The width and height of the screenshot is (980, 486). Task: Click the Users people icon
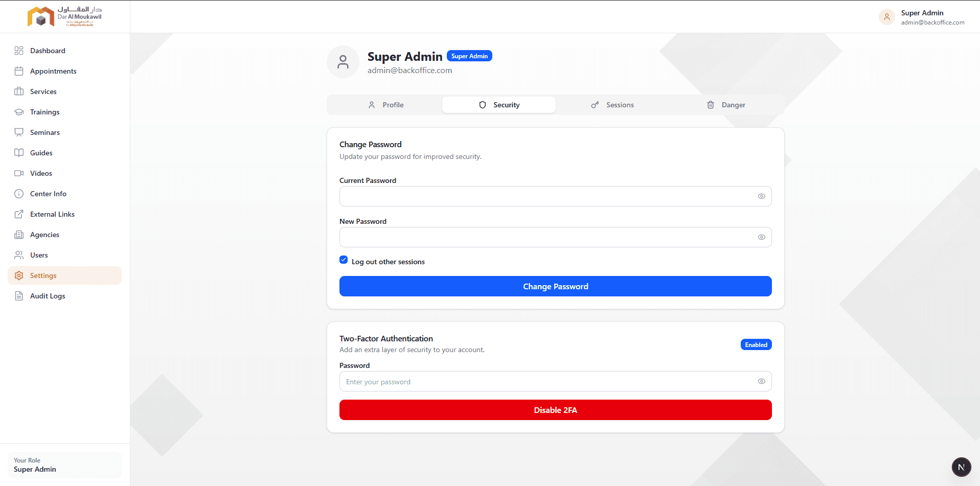pos(19,255)
